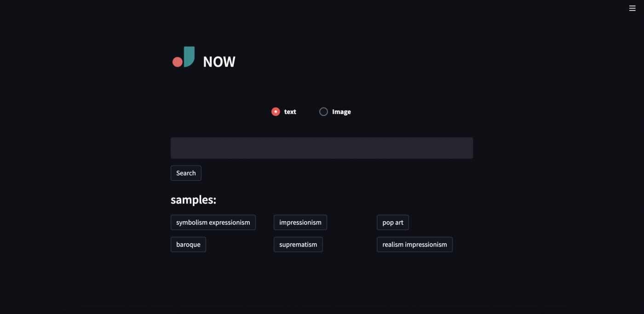Screen dimensions: 644x314
Task: Try the realism impressionism sample
Action: 414,245
